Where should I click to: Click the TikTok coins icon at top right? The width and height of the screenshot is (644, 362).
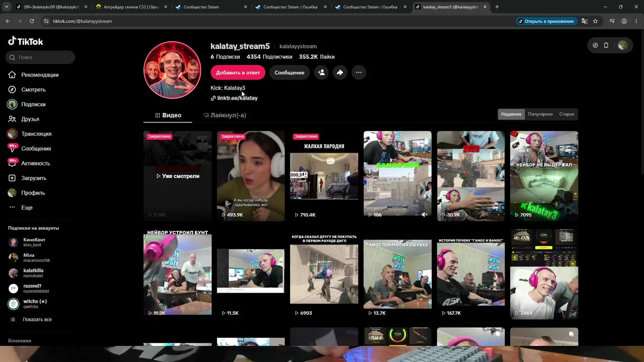(x=595, y=45)
